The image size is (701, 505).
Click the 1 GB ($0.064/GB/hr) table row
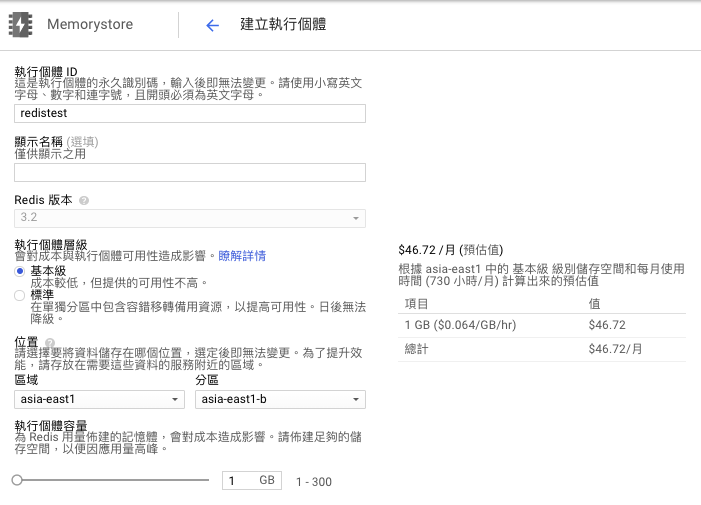(x=542, y=325)
